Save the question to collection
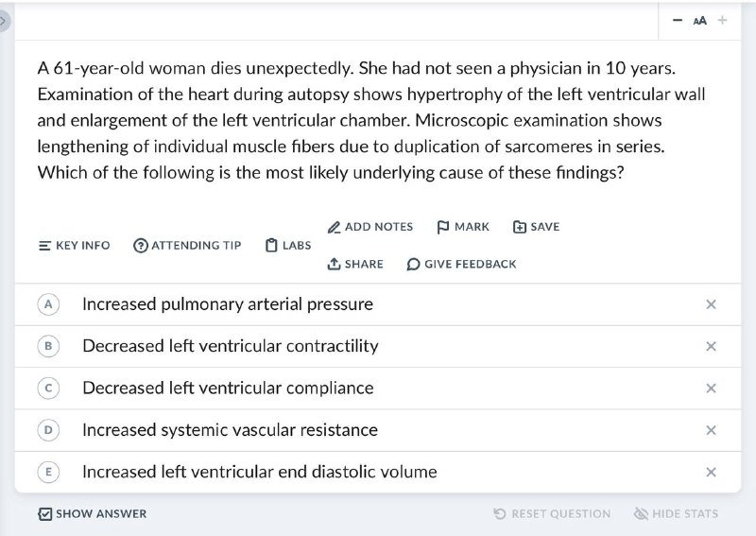This screenshot has height=536, width=756. pos(536,227)
